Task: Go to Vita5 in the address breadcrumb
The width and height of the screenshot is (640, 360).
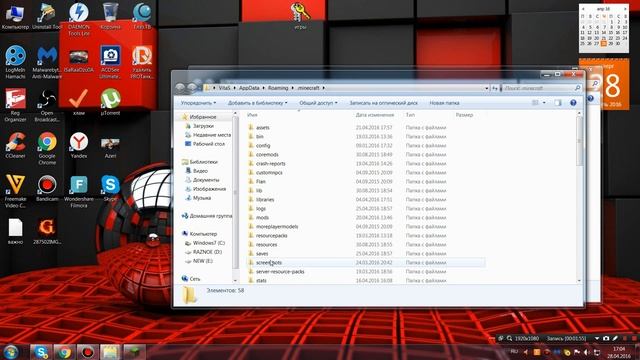Action: [x=224, y=88]
